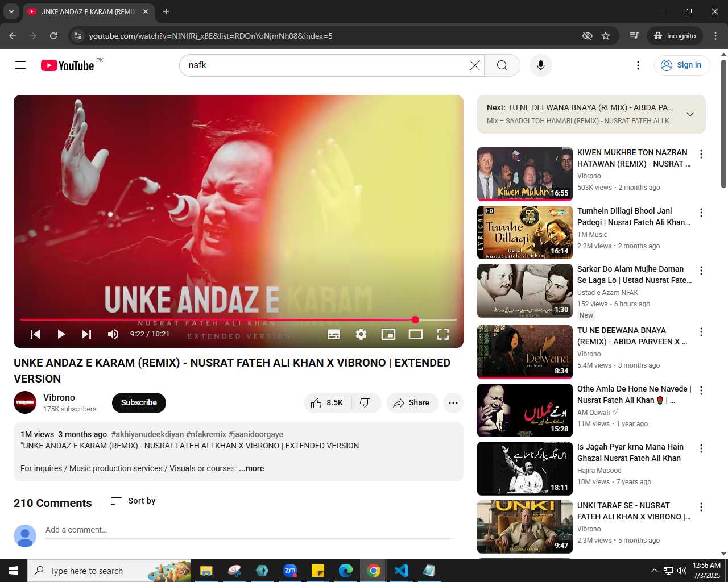Open options for Sarkar Do Alam video
The width and height of the screenshot is (728, 582).
click(701, 271)
